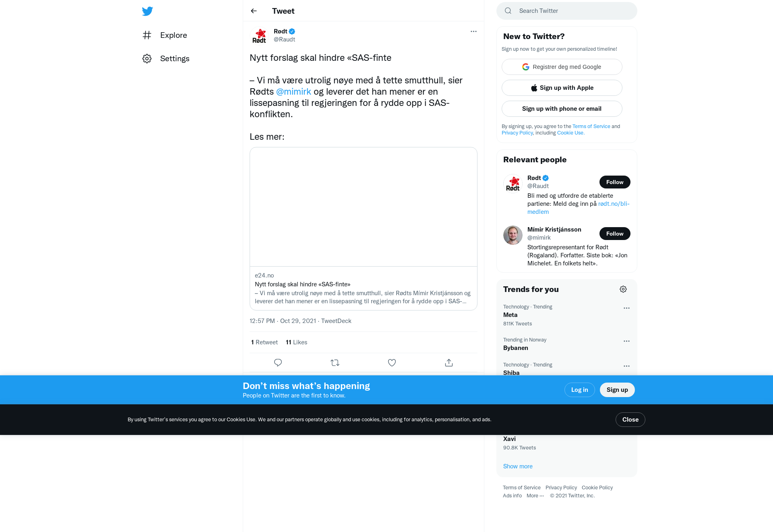Click the Search Twitter field
The height and width of the screenshot is (532, 773).
click(x=567, y=11)
